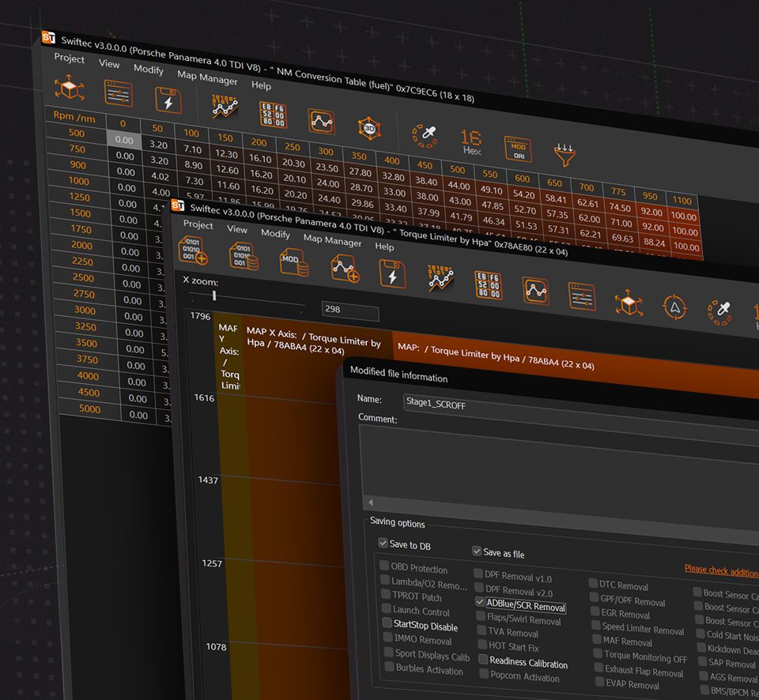Enable the StartStop Disable checkbox
The width and height of the screenshot is (759, 700).
click(387, 624)
